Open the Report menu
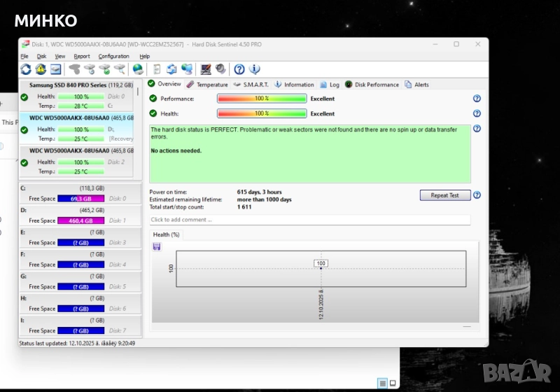The width and height of the screenshot is (560, 392). (82, 56)
